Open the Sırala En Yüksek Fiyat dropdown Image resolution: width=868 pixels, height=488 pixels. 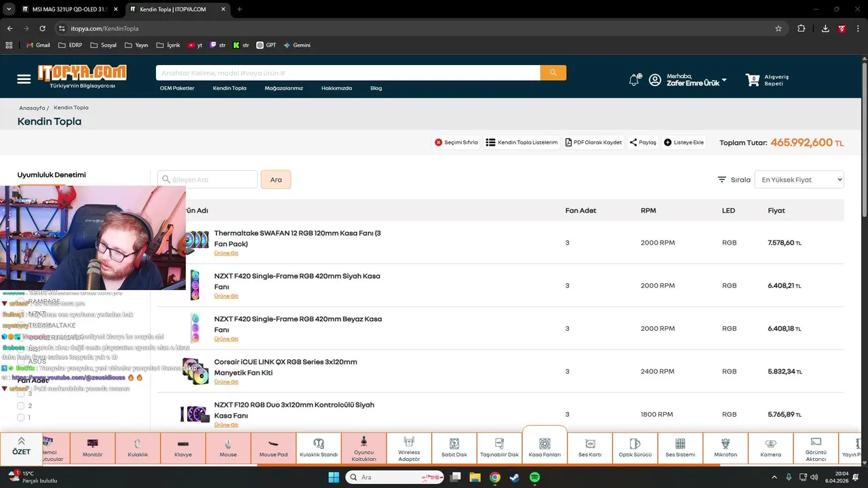pos(799,180)
